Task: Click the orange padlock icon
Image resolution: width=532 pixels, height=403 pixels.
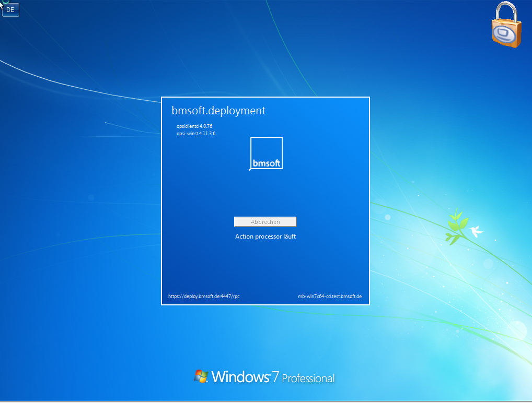Action: (506, 33)
